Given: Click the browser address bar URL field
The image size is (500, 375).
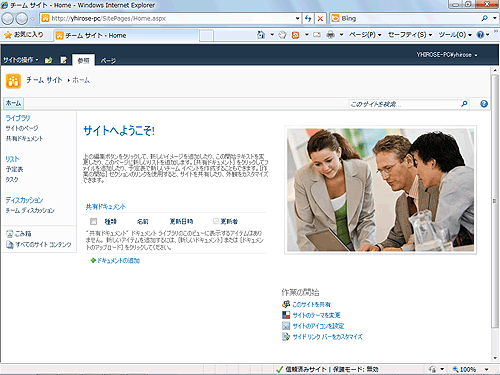Looking at the screenshot, I should (x=168, y=19).
